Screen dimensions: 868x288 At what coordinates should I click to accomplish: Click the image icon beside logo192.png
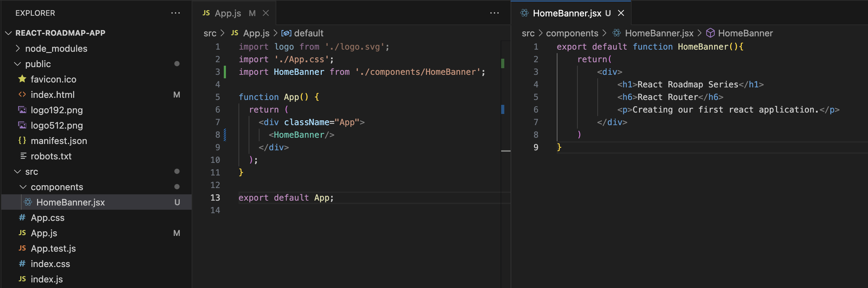[22, 110]
